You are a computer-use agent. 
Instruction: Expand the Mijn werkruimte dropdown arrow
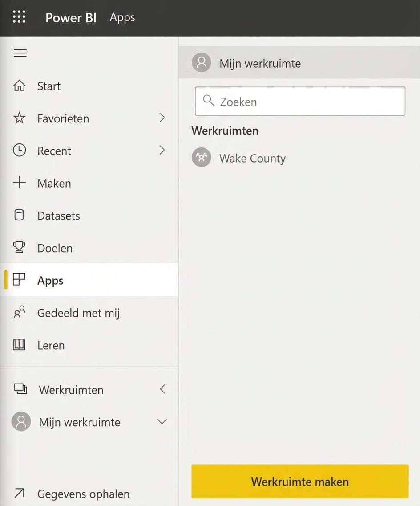click(162, 421)
